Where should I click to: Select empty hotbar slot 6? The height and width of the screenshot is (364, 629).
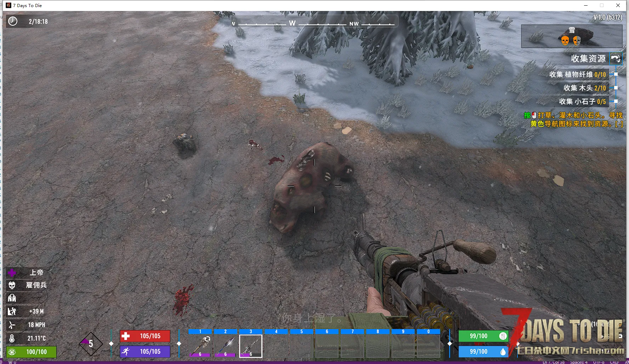(x=327, y=346)
